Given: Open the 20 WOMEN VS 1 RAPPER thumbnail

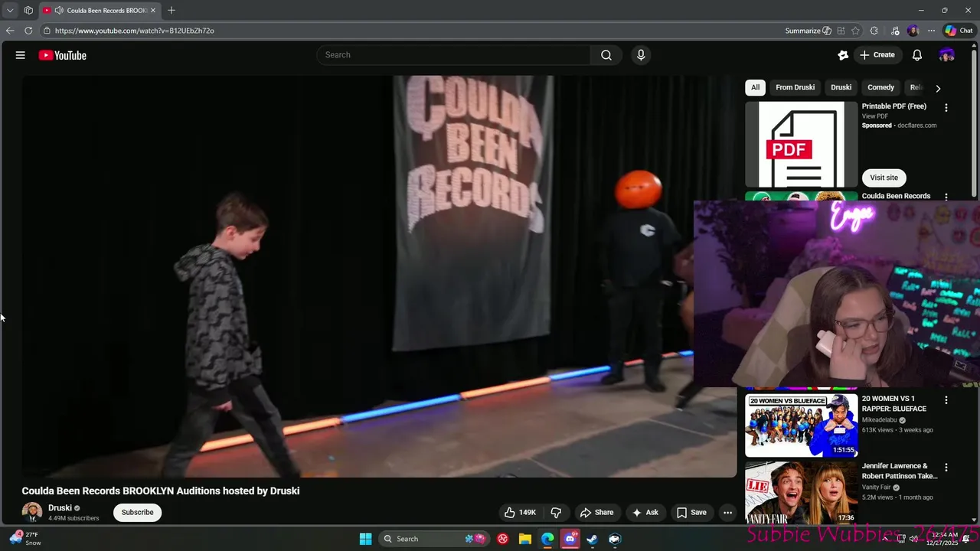Looking at the screenshot, I should point(802,425).
